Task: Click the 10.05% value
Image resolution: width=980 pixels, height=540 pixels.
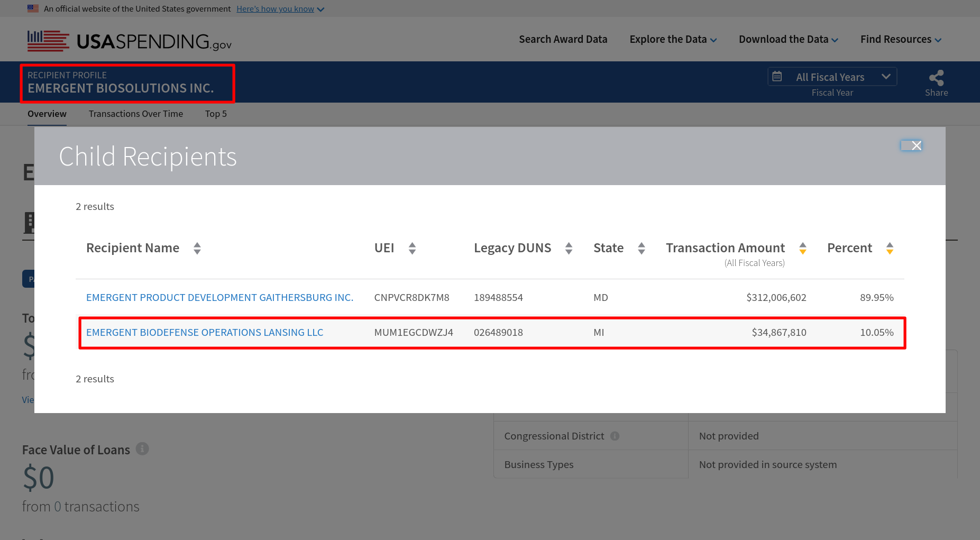Action: [877, 332]
